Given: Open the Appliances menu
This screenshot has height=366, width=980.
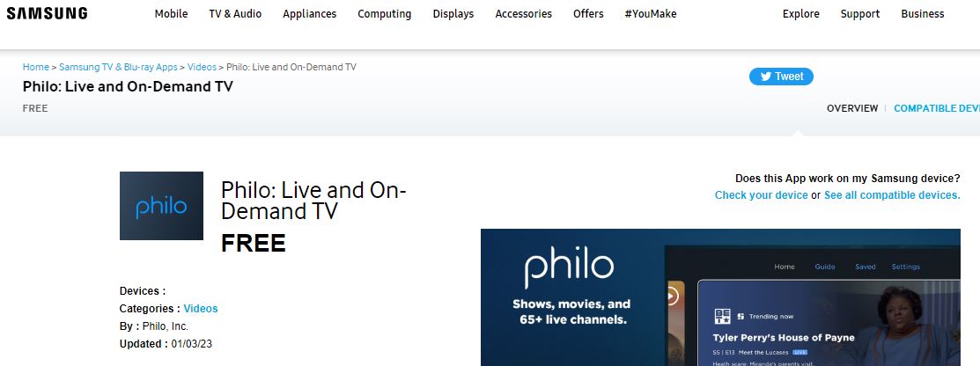Looking at the screenshot, I should (x=309, y=14).
